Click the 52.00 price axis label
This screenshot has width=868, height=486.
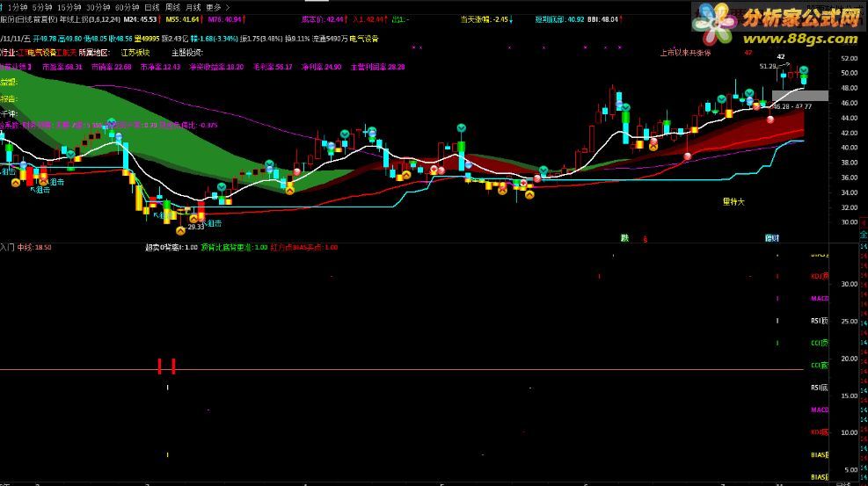[849, 58]
